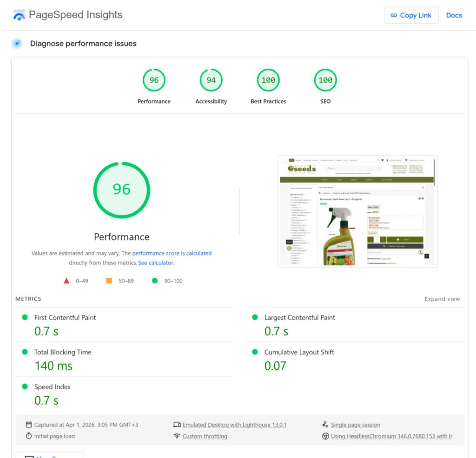Click the Single page session icon
The width and height of the screenshot is (476, 458).
(x=325, y=425)
